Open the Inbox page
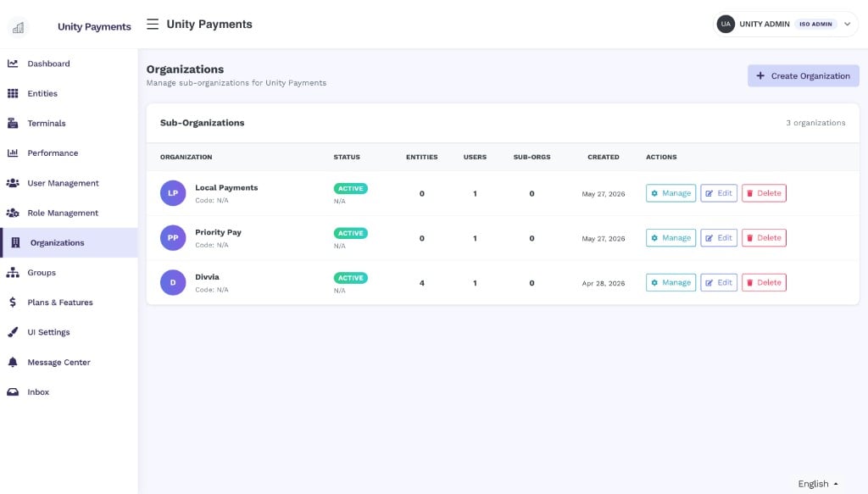Viewport: 868px width, 494px height. pyautogui.click(x=69, y=392)
